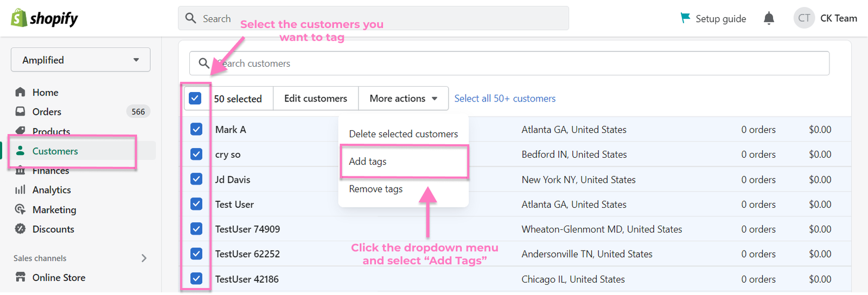Uncheck the select-all customers checkbox
868x295 pixels.
point(195,98)
